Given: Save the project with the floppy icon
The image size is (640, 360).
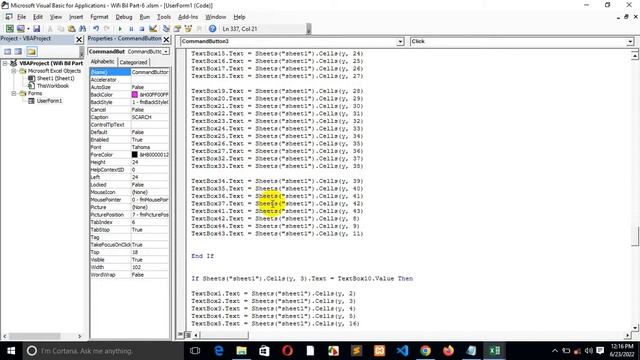Looking at the screenshot, I should (x=36, y=29).
